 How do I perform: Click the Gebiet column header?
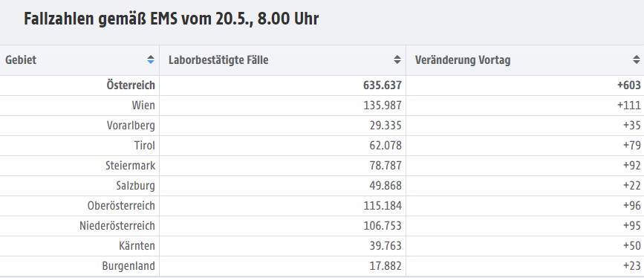(79, 60)
